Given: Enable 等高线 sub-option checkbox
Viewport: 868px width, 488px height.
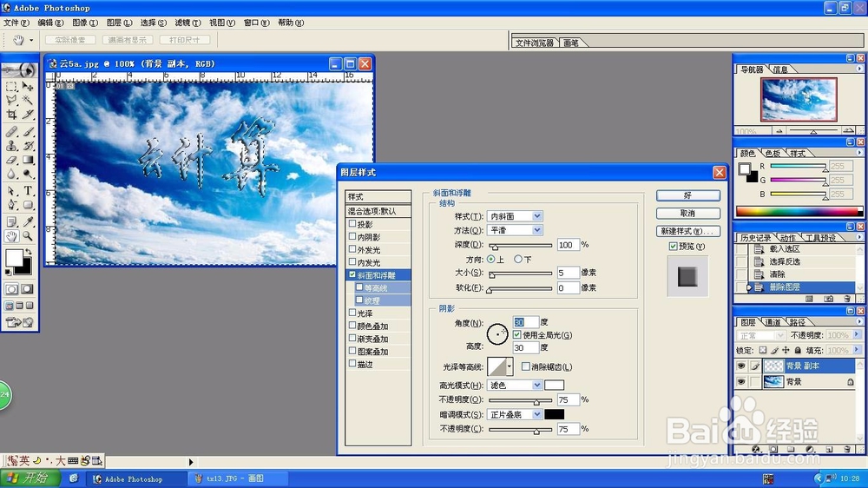Looking at the screenshot, I should pyautogui.click(x=359, y=287).
